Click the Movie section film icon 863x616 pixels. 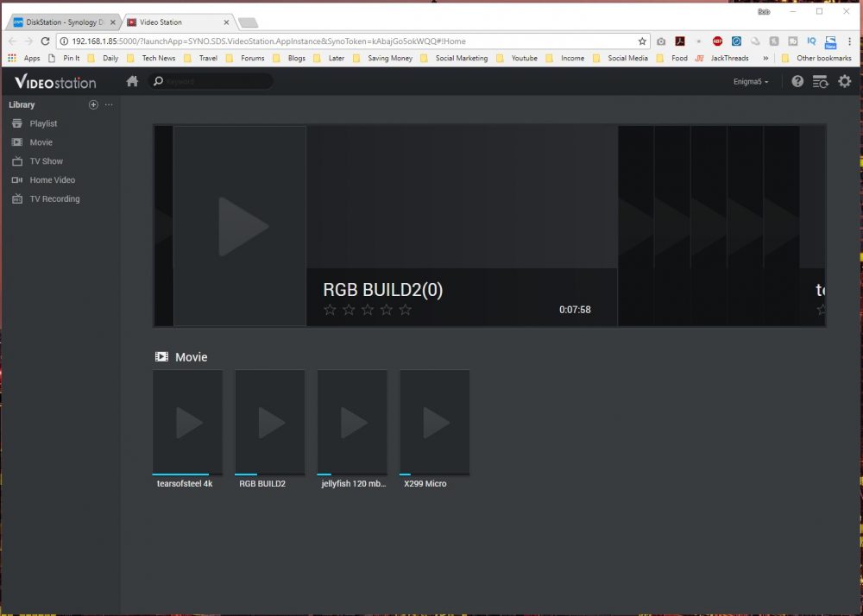click(162, 357)
